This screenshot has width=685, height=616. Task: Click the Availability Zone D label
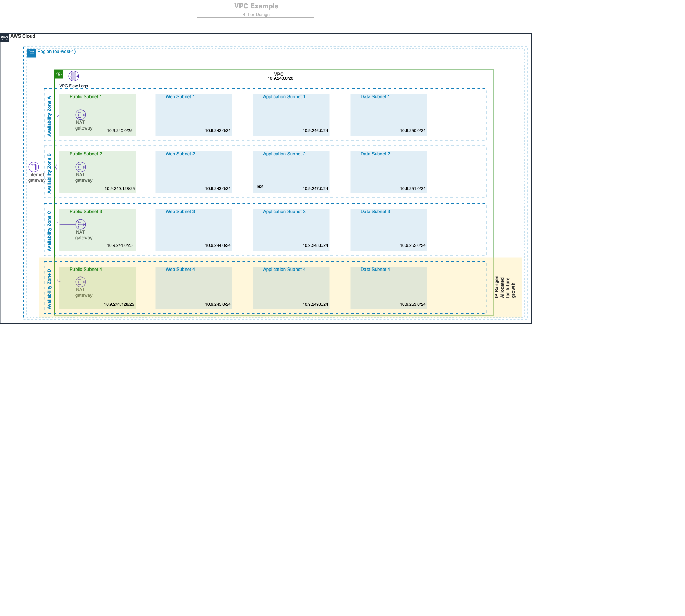(49, 289)
